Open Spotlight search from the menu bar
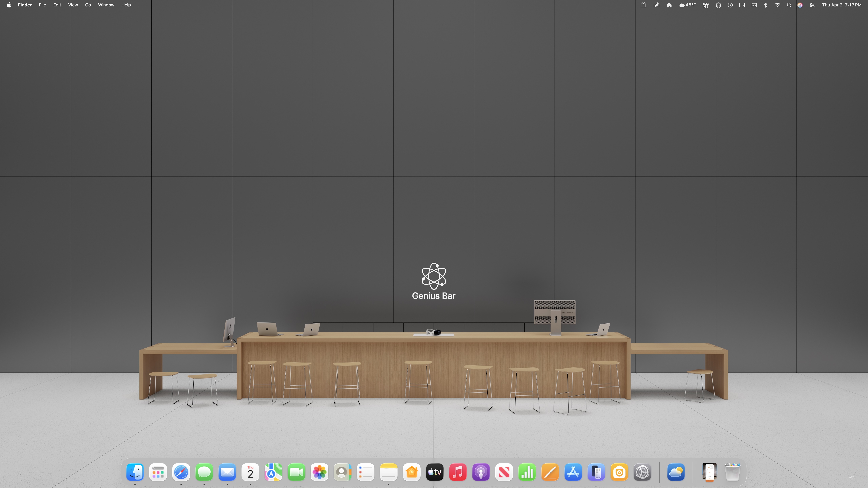This screenshot has width=868, height=488. tap(789, 5)
